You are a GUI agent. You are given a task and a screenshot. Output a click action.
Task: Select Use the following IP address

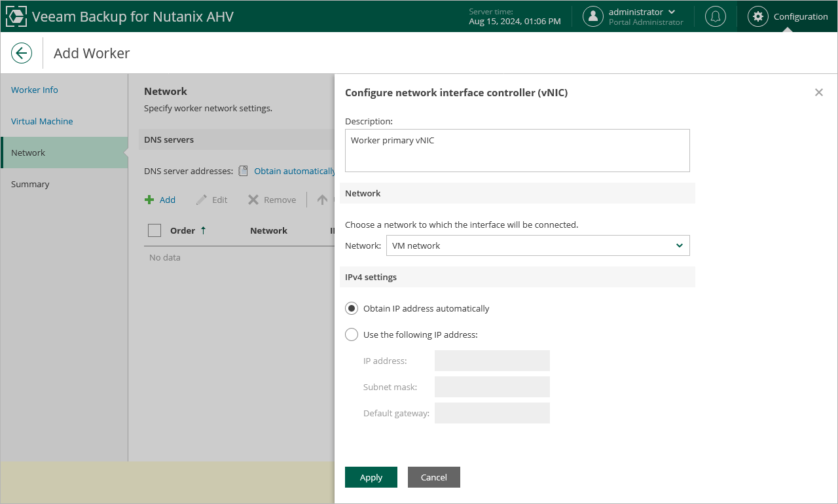coord(352,334)
